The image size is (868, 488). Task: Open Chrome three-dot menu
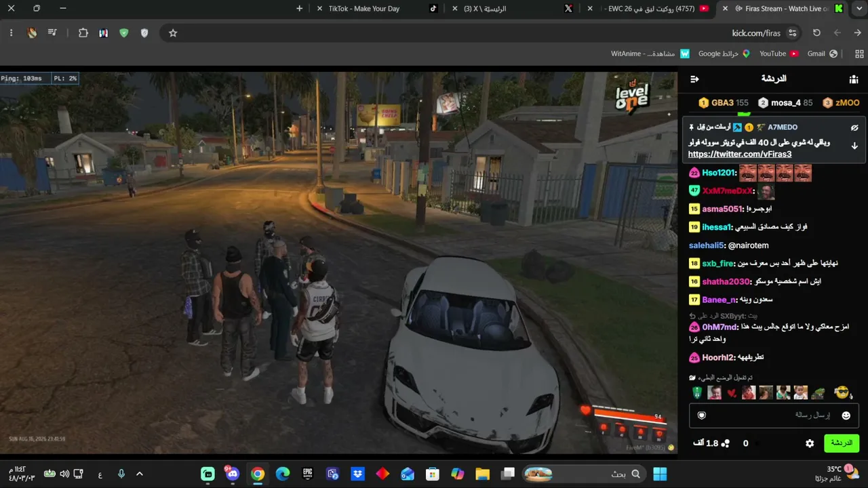[x=11, y=33]
